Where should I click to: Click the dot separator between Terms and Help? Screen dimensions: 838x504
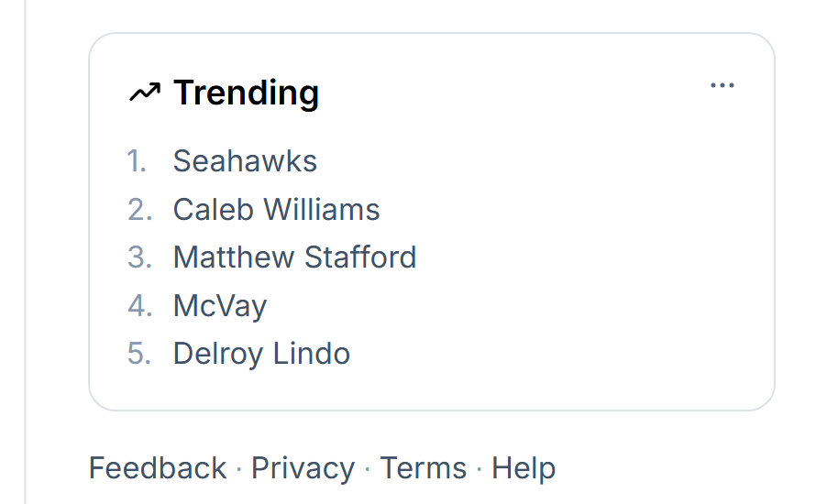(x=480, y=469)
